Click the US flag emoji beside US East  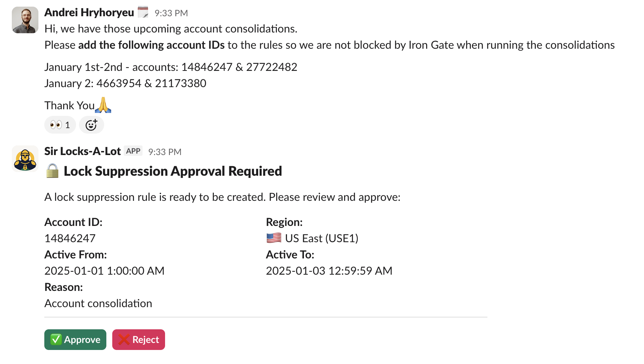click(x=274, y=238)
